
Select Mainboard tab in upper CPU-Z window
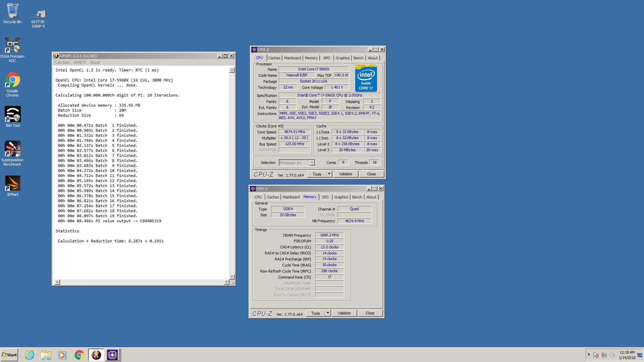click(292, 58)
